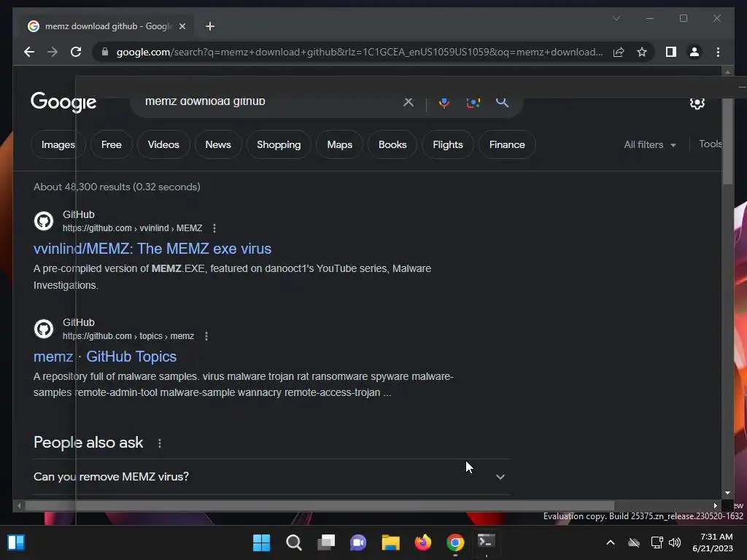This screenshot has height=560, width=747.
Task: Expand the All filters dropdown
Action: (x=650, y=145)
